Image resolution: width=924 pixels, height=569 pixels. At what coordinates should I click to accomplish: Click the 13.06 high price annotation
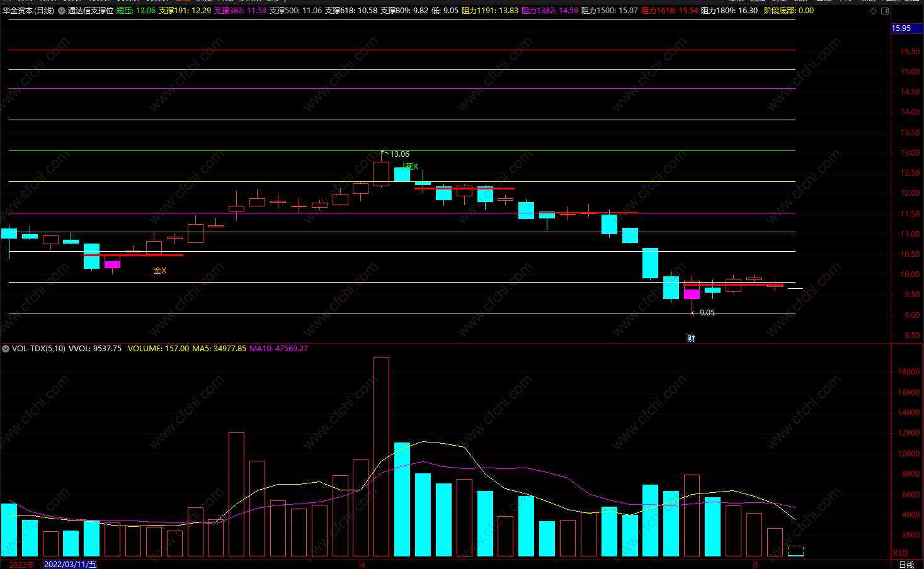(x=399, y=154)
